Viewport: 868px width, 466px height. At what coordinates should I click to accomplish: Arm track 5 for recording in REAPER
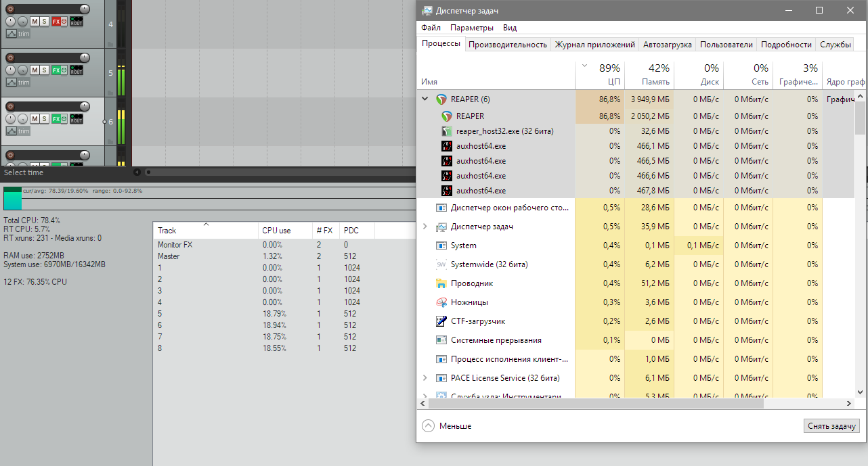coord(9,57)
